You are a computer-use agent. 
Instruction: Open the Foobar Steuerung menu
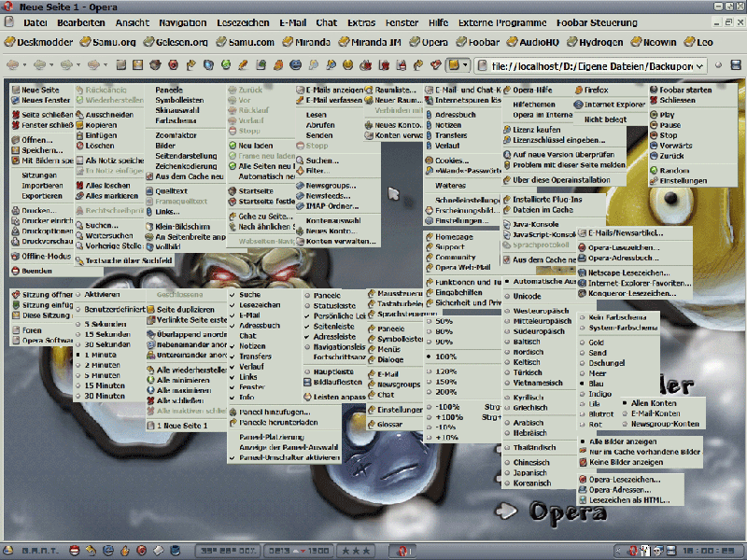597,22
